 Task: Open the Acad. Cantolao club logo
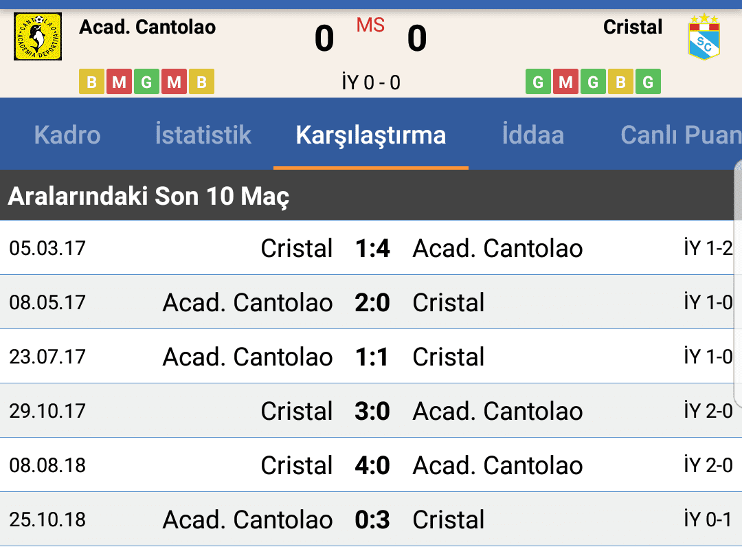point(38,36)
